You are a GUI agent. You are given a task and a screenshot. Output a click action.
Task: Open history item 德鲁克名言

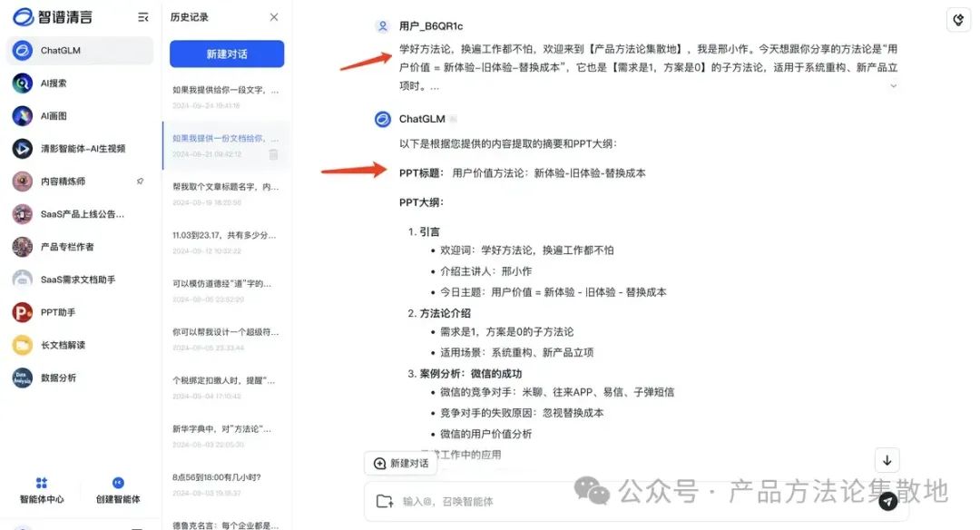coord(226,525)
